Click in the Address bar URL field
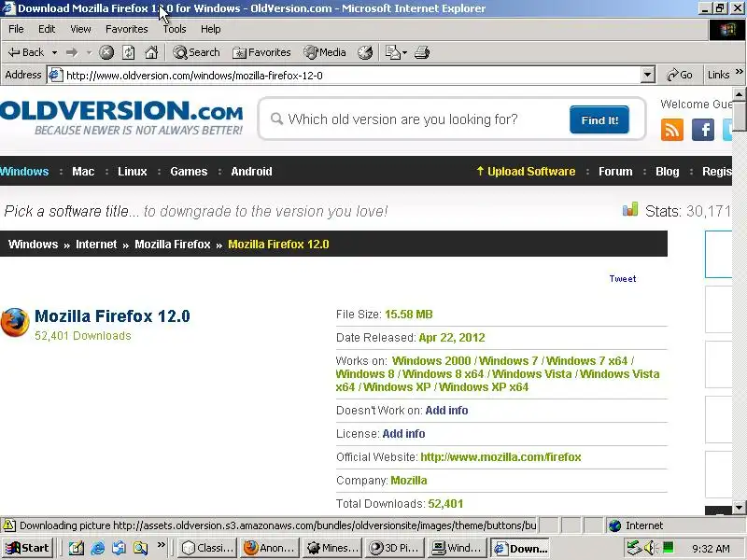Screen dimensions: 747x560 coord(350,76)
